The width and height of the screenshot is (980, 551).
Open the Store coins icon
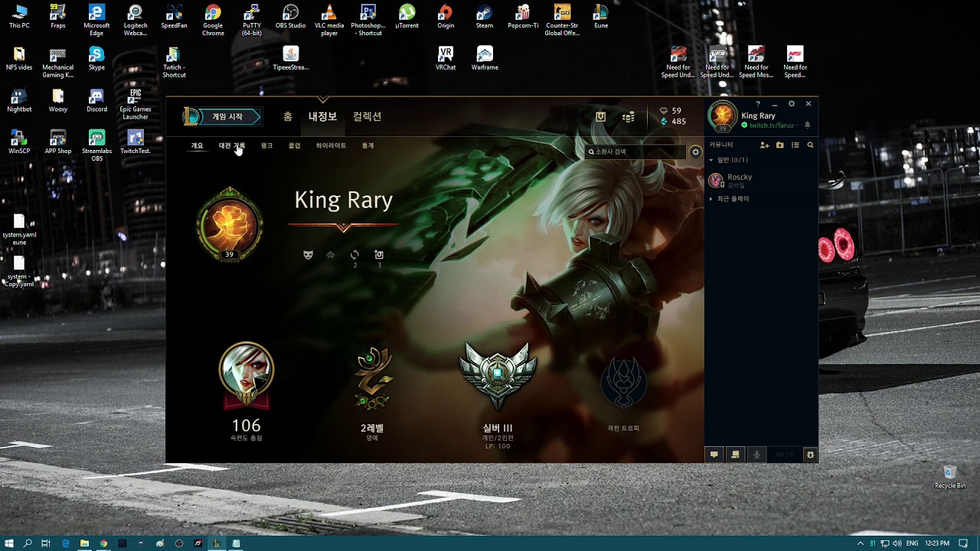tap(629, 116)
